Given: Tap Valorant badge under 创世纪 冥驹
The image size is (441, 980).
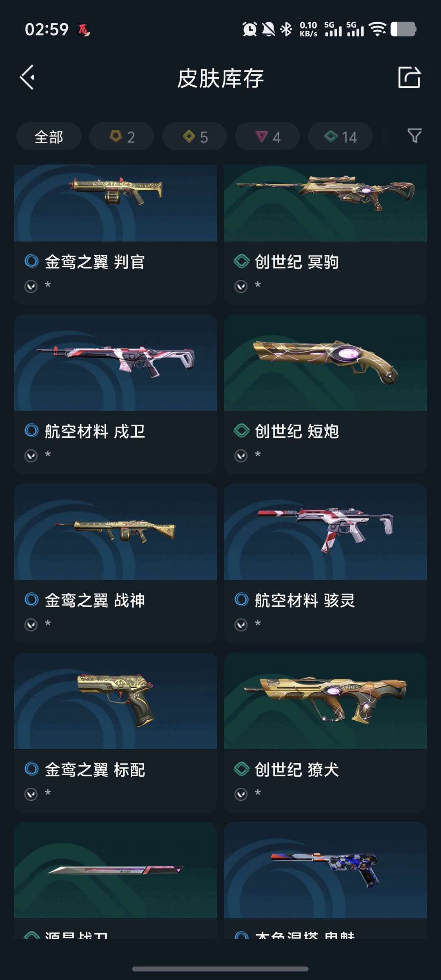Looking at the screenshot, I should [x=241, y=286].
